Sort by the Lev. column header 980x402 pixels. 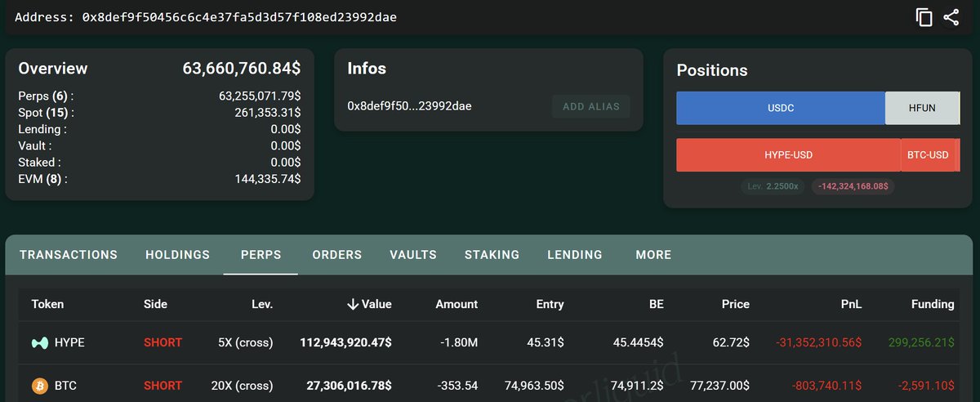pos(262,304)
